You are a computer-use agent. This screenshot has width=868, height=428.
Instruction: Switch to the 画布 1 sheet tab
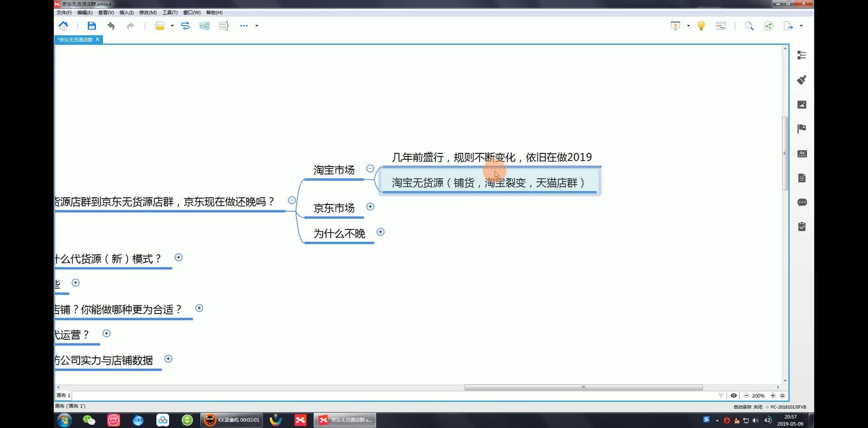pyautogui.click(x=63, y=395)
